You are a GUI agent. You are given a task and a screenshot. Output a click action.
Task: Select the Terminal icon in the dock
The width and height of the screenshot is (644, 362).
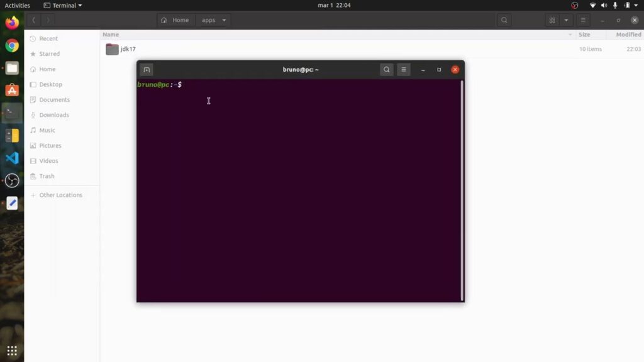tap(12, 113)
